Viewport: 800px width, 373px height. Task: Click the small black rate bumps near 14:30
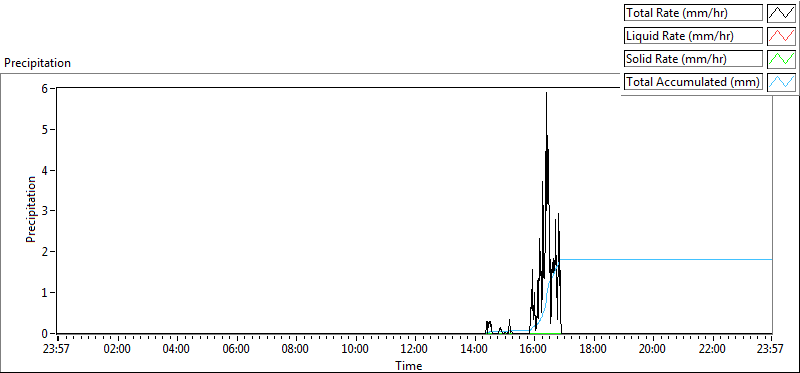point(489,326)
